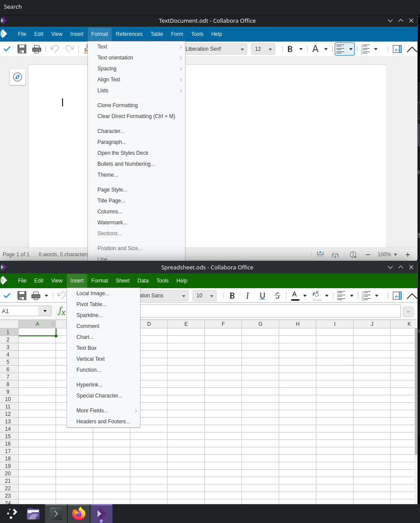Image resolution: width=420 pixels, height=523 pixels.
Task: Toggle Bold in the spreadsheet toolbar
Action: (x=232, y=296)
